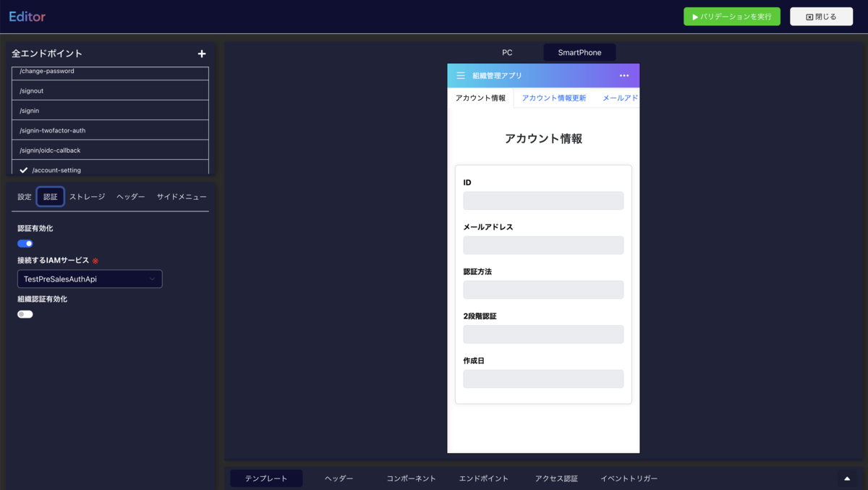Click the 全エンドポイント panel heading

pyautogui.click(x=47, y=54)
